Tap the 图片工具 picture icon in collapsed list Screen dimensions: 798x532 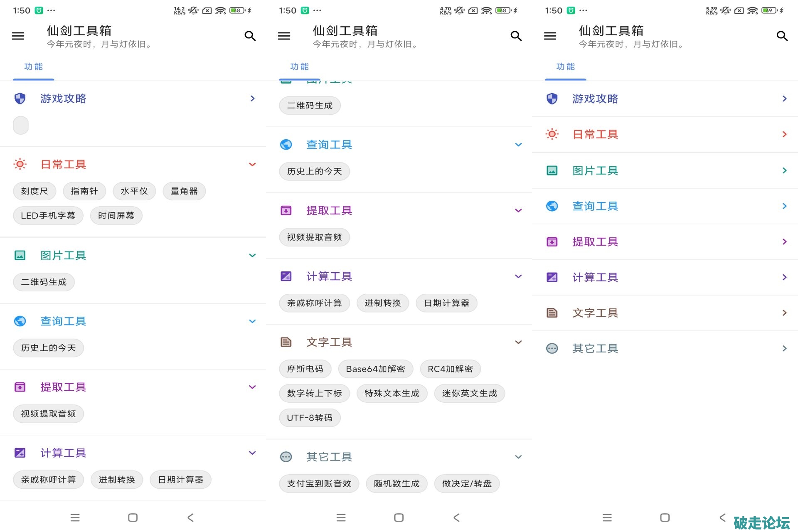pyautogui.click(x=552, y=170)
